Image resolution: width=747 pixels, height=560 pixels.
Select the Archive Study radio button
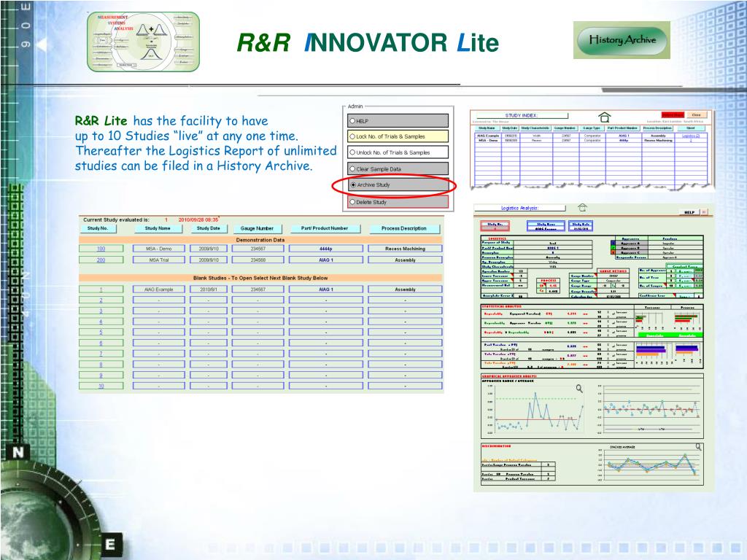398,184
